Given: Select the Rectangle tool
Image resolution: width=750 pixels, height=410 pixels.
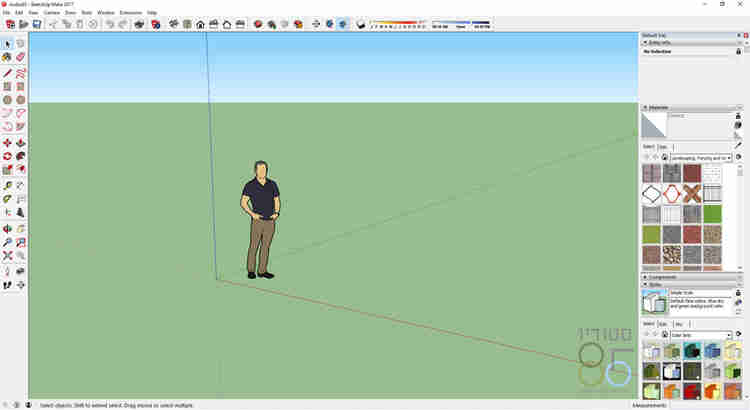Looking at the screenshot, I should 7,87.
